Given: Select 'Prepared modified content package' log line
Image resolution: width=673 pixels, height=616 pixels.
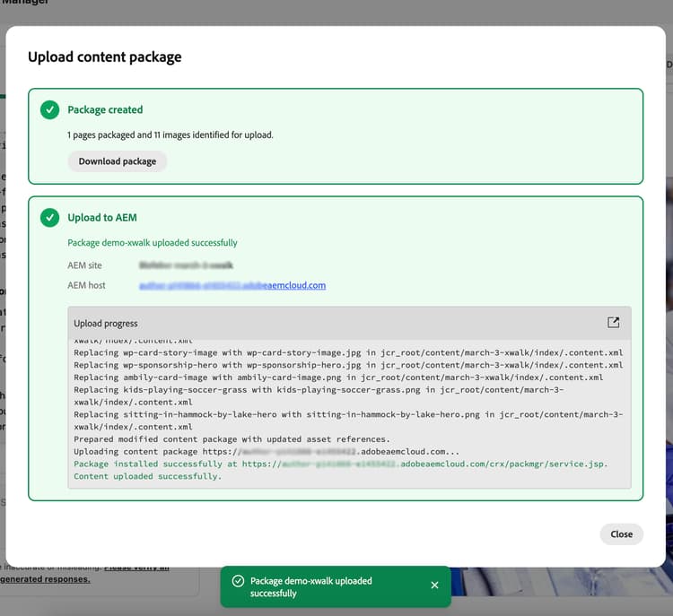Looking at the screenshot, I should (x=232, y=438).
